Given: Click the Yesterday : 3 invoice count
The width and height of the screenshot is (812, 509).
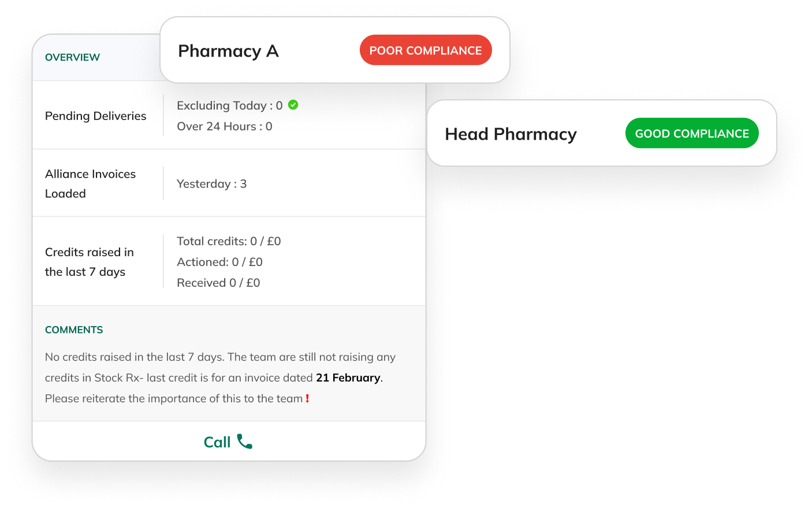Looking at the screenshot, I should tap(211, 184).
